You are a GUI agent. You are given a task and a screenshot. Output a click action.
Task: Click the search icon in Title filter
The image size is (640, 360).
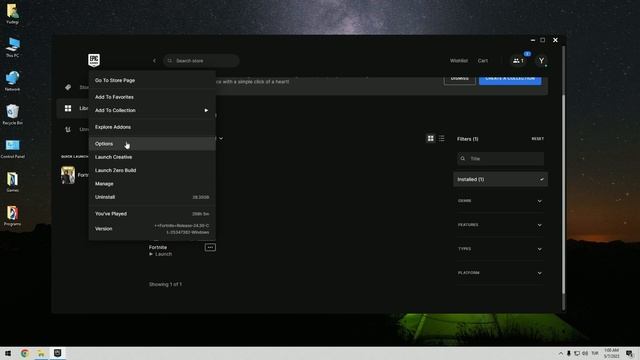pyautogui.click(x=463, y=159)
